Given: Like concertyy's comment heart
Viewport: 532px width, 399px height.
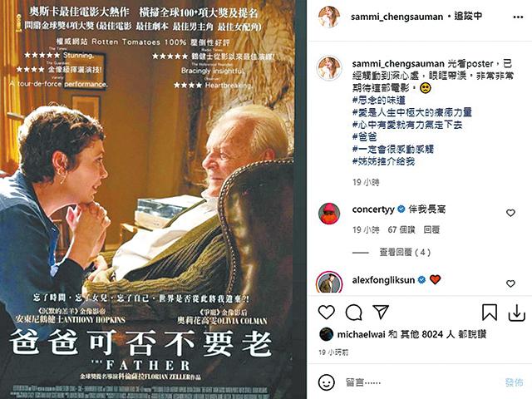Looking at the screenshot, I should pos(510,213).
